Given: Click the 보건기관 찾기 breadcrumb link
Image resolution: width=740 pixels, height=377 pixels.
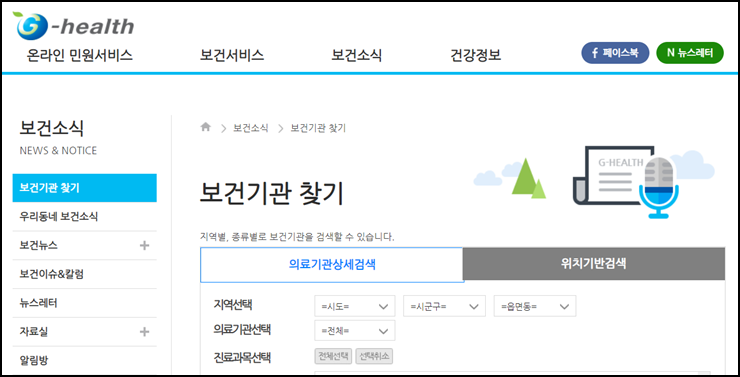Looking at the screenshot, I should (x=318, y=128).
